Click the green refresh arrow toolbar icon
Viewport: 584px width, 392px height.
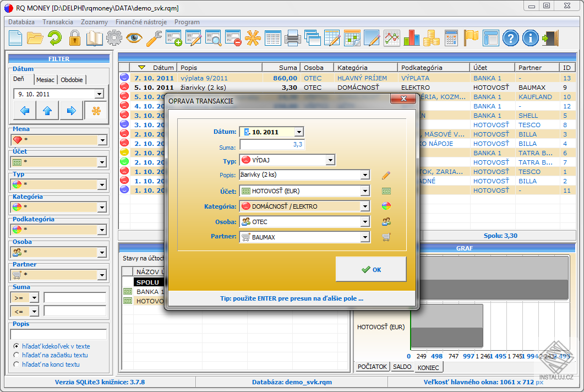(54, 38)
